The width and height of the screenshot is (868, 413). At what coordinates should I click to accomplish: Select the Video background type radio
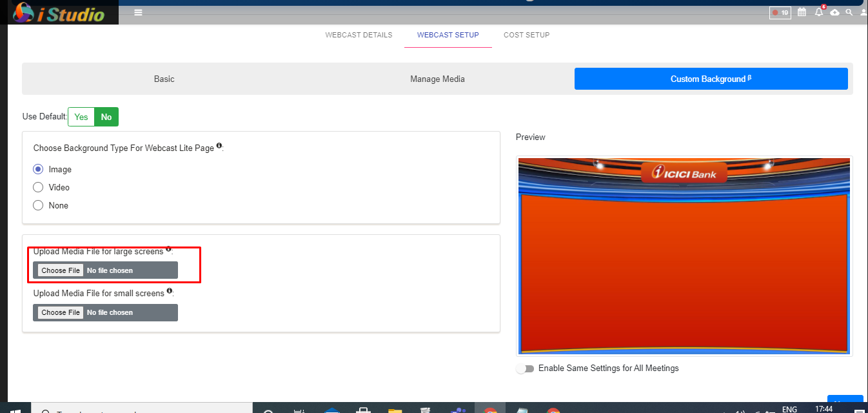pos(38,187)
